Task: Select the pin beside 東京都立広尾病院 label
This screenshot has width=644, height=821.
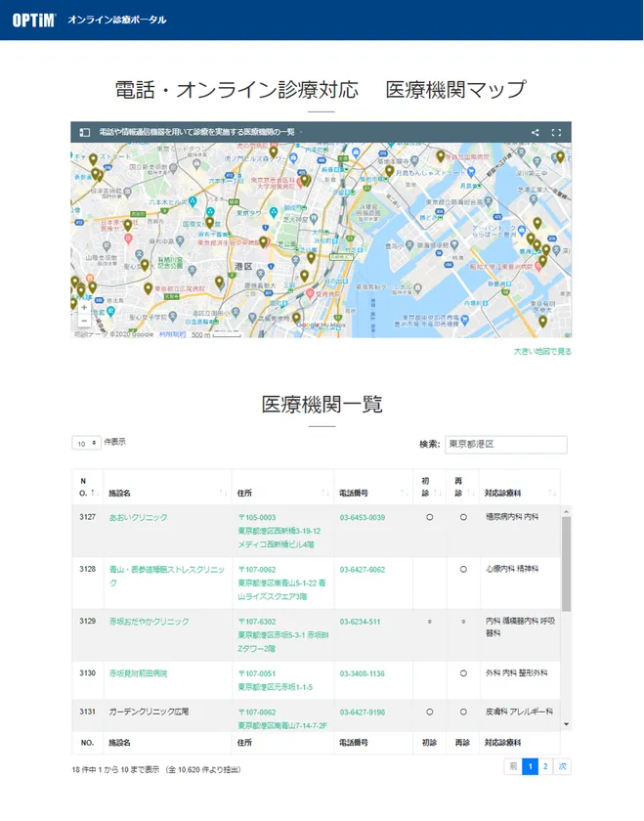Action: (149, 288)
